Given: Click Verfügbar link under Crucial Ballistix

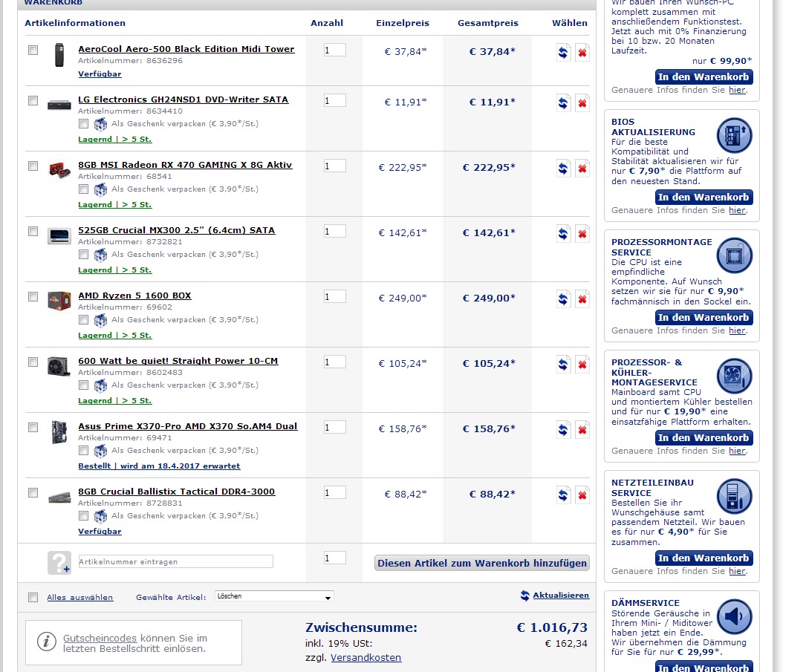Looking at the screenshot, I should (x=100, y=531).
